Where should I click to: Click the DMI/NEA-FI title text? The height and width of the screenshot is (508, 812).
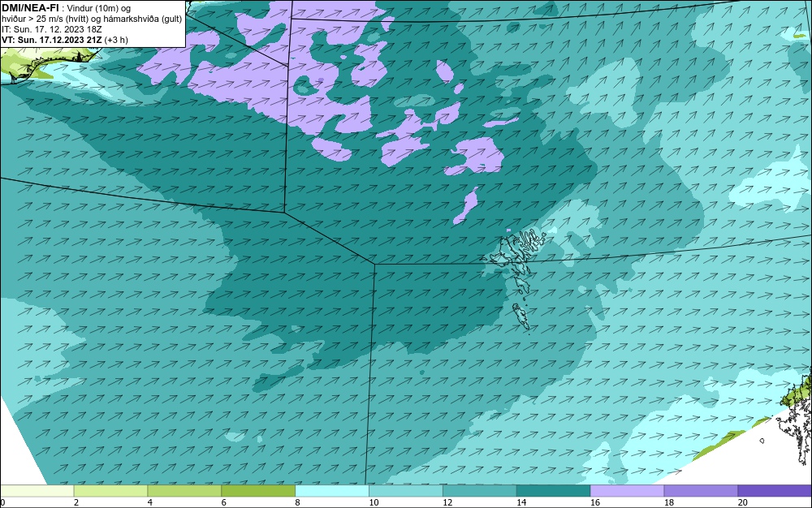(x=30, y=8)
